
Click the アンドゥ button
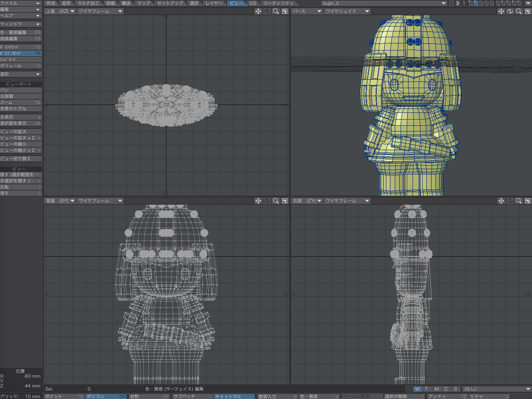(447, 396)
